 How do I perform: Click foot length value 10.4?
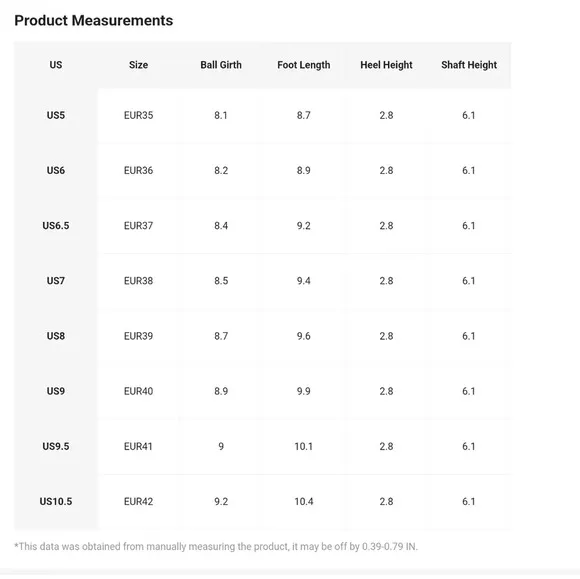pos(304,501)
